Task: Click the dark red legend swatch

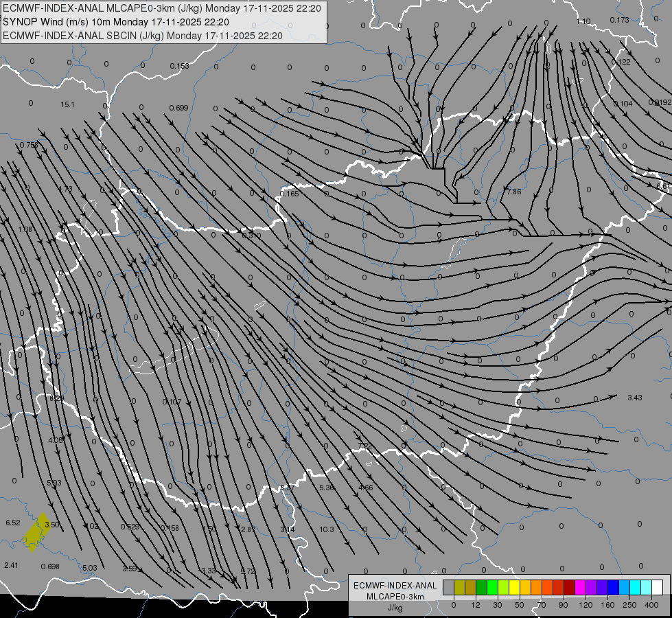Action: coord(570,588)
